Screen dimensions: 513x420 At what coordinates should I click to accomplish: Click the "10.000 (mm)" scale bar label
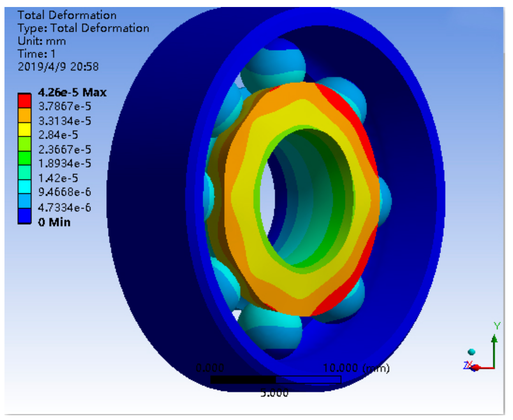pos(356,368)
